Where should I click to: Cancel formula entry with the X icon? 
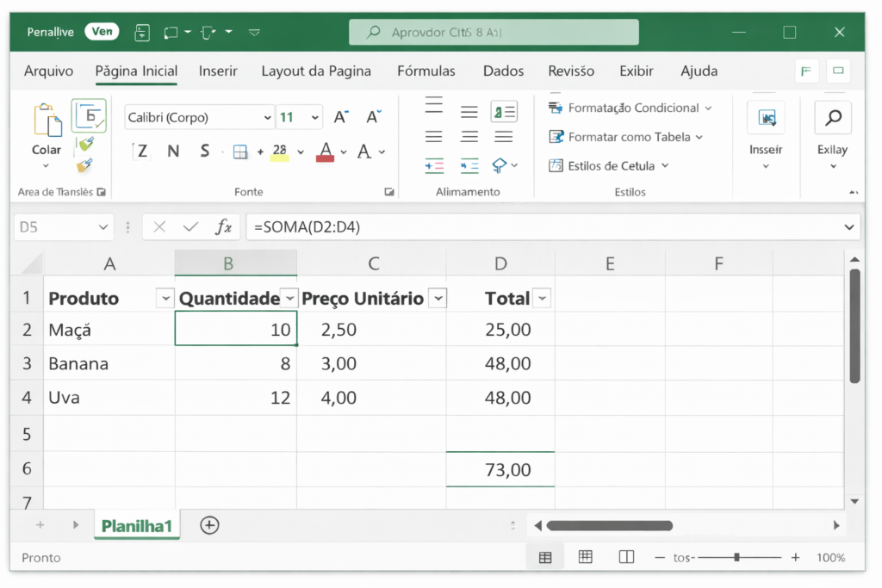click(159, 227)
